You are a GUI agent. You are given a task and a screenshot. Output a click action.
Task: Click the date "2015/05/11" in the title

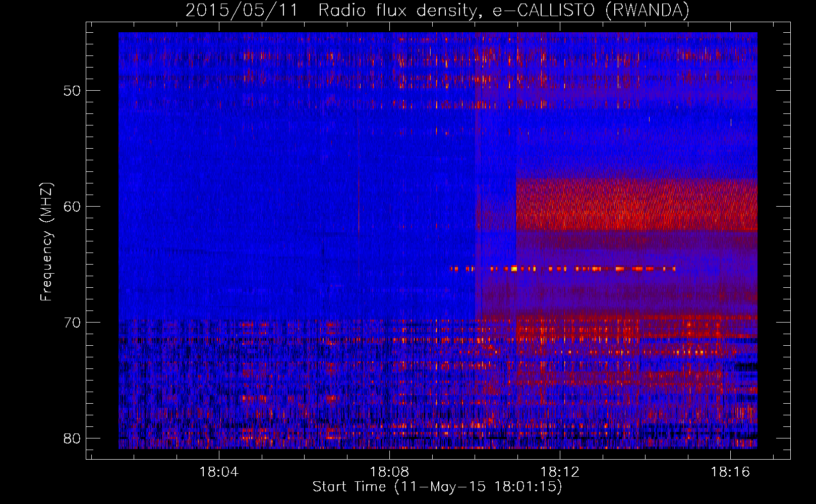[242, 11]
